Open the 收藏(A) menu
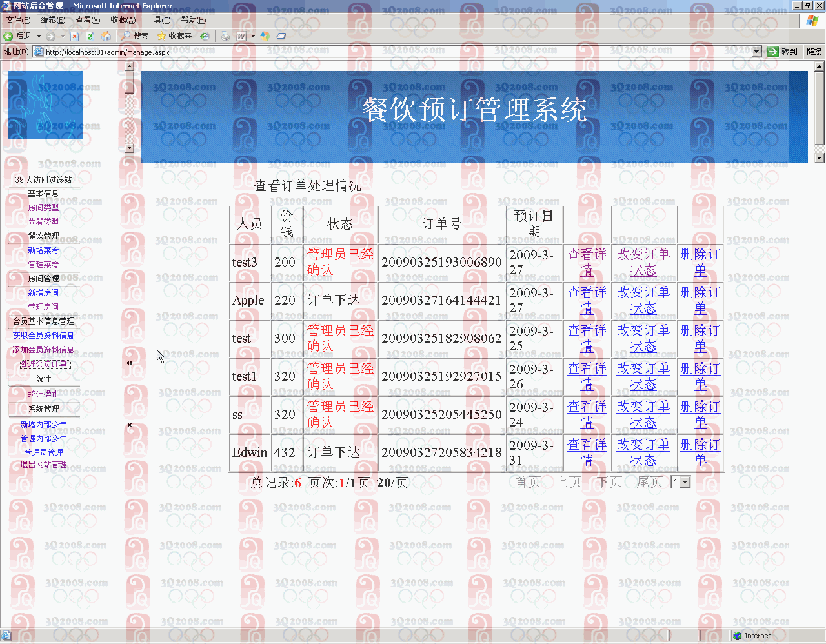The image size is (826, 644). (x=123, y=20)
